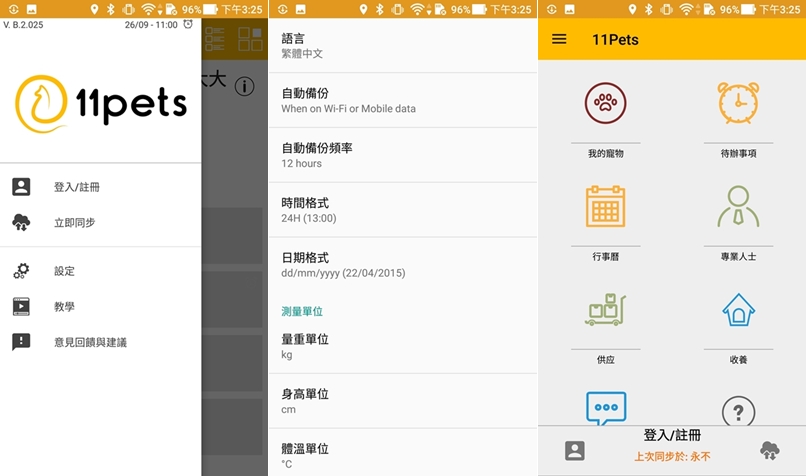Tap the 我的寵物 label

coord(606,153)
